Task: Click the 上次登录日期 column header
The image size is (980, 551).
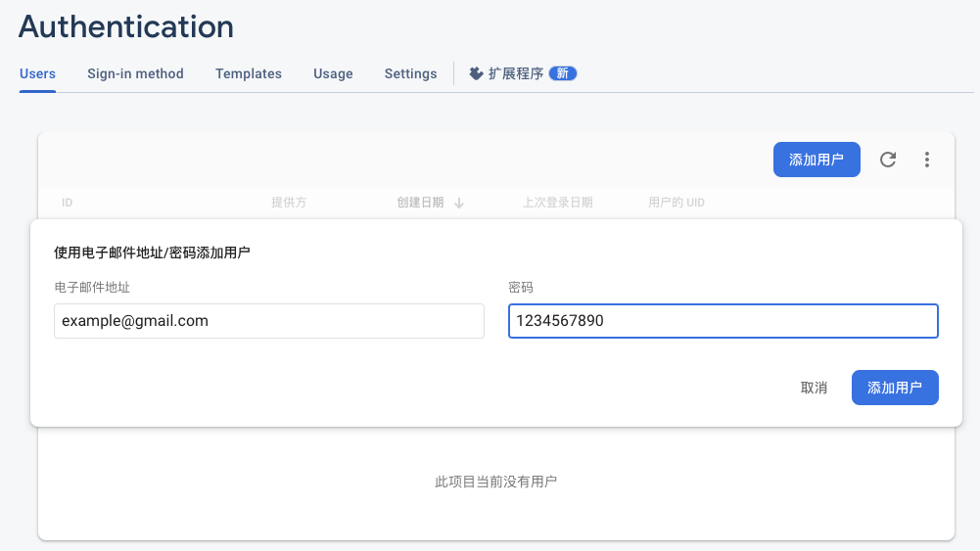Action: [x=558, y=203]
